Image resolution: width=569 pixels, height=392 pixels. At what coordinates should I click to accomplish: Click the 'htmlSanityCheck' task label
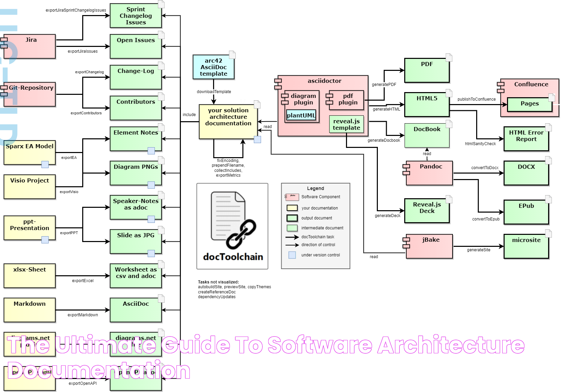tap(480, 144)
